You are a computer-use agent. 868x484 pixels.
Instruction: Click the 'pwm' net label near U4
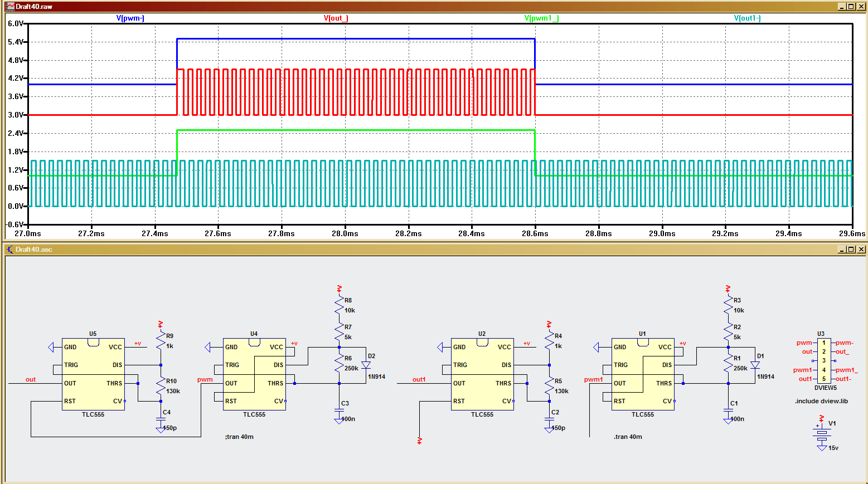point(205,379)
